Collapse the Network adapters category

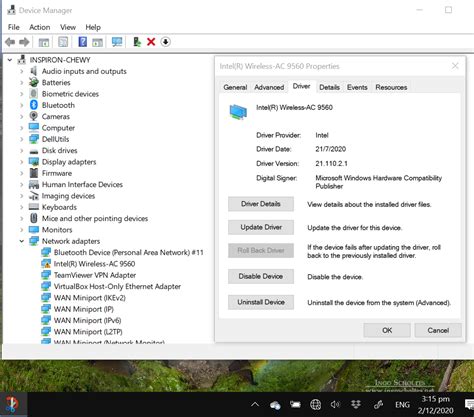[22, 241]
